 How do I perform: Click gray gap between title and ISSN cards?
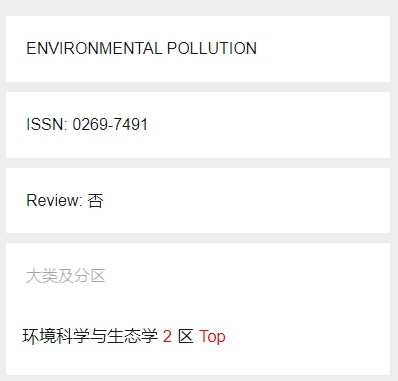(x=198, y=87)
